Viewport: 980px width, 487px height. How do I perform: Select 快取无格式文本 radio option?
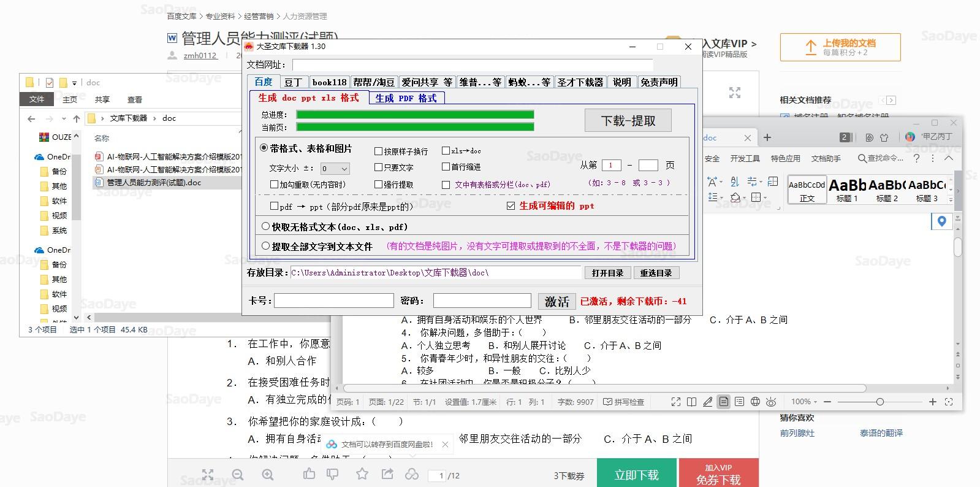coord(265,226)
